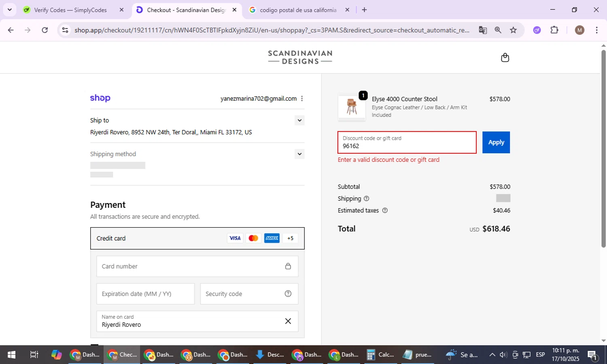Open the Chrome profile avatar M
The height and width of the screenshot is (364, 607).
pos(579,30)
